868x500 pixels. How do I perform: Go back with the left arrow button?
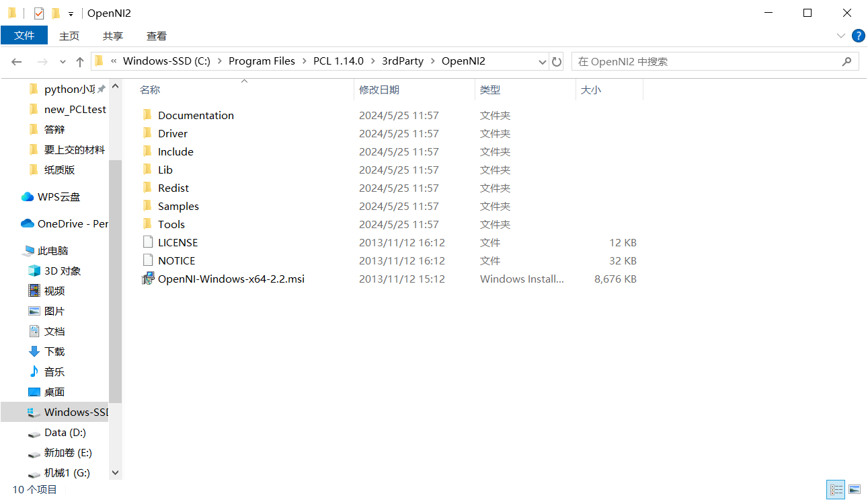click(x=17, y=62)
